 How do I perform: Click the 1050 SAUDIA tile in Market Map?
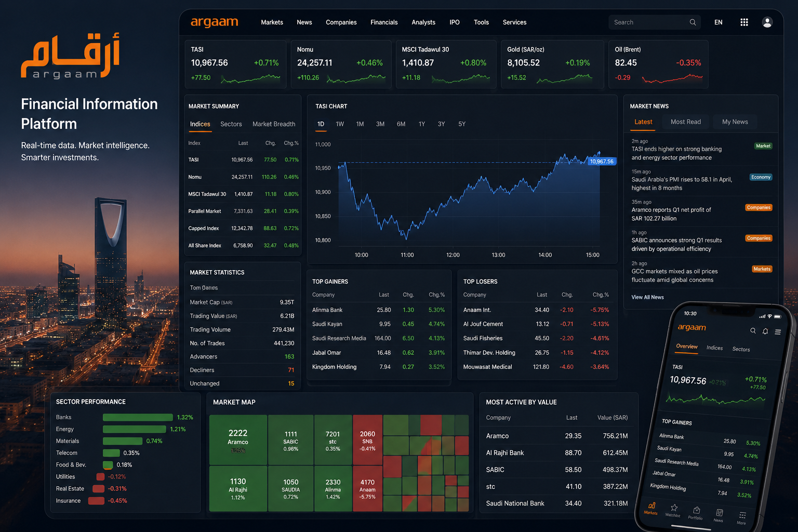tap(291, 489)
